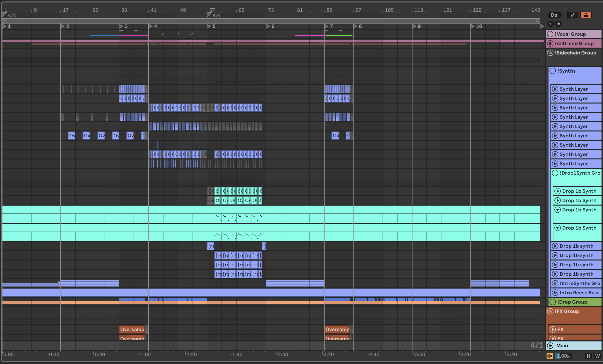This screenshot has width=603, height=364.
Task: Select locator 5 in the timeline
Action: (x=209, y=26)
